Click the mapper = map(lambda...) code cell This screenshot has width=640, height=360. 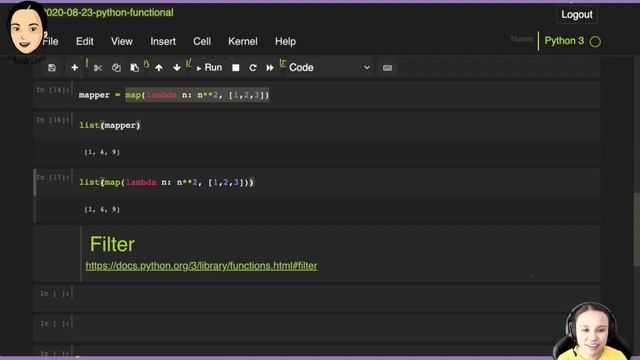[x=339, y=95]
